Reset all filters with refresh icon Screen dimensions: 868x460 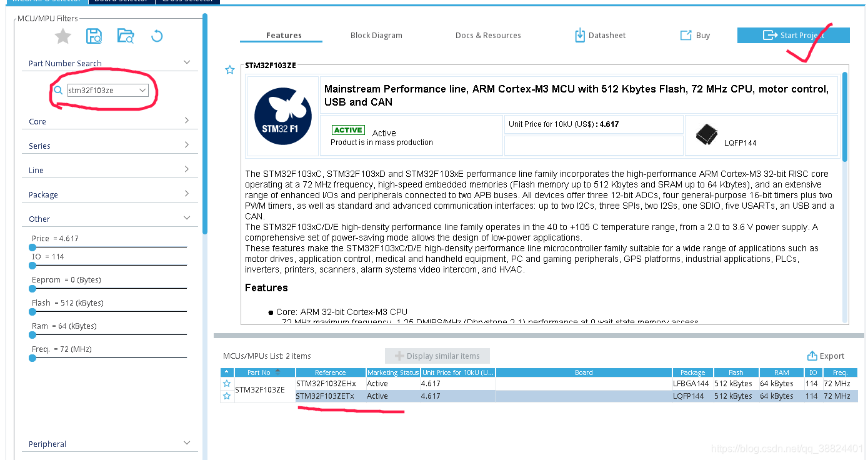pyautogui.click(x=157, y=36)
